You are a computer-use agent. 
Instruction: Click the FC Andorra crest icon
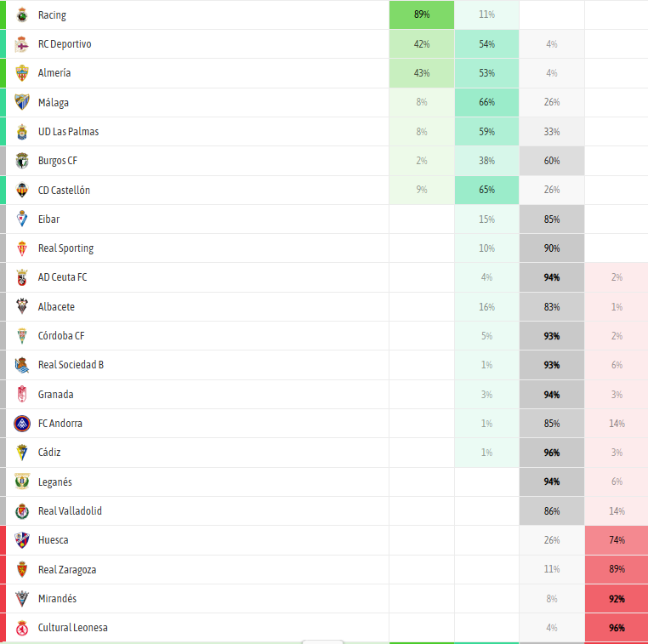(22, 424)
